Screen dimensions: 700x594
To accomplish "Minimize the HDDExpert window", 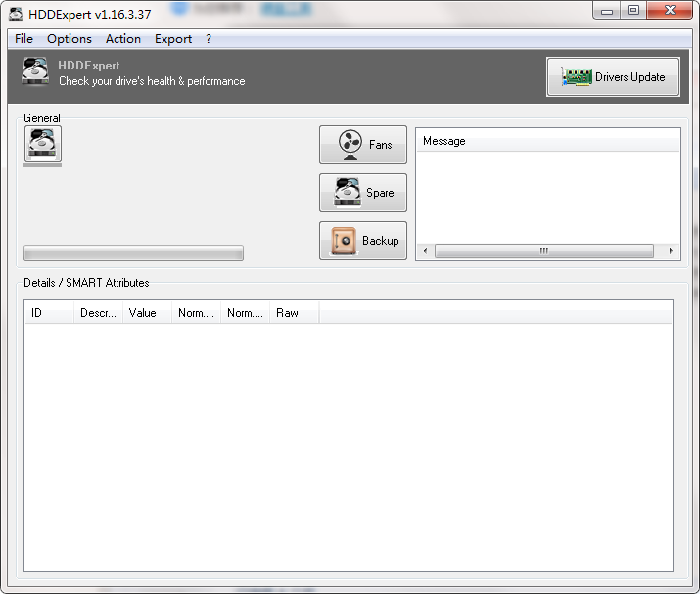I will pyautogui.click(x=607, y=11).
